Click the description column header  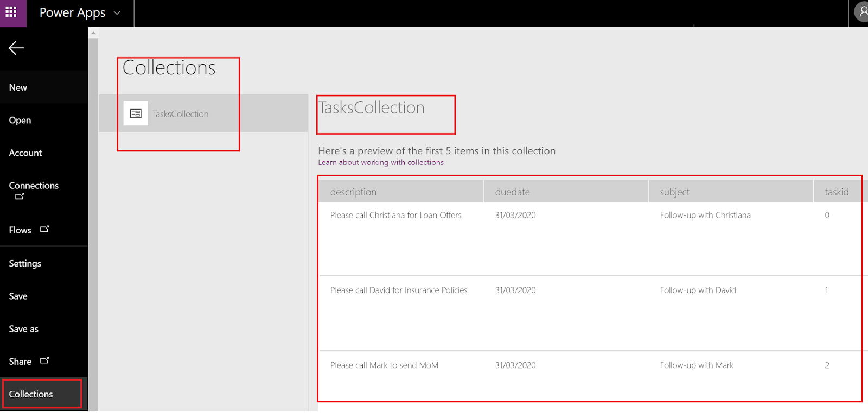point(401,192)
